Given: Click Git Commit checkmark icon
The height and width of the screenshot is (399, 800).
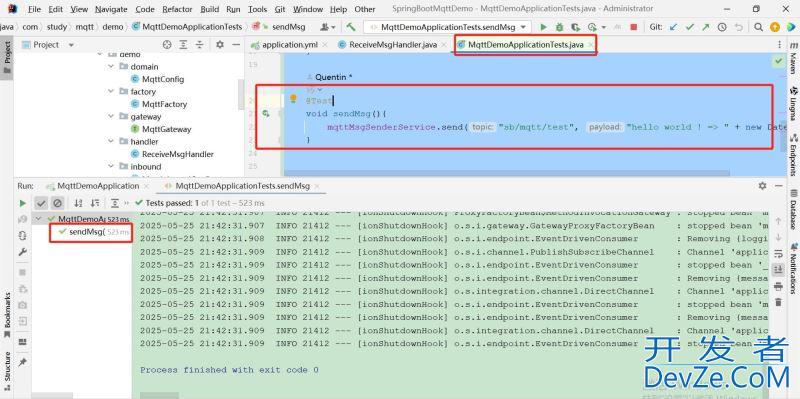Looking at the screenshot, I should coord(690,27).
